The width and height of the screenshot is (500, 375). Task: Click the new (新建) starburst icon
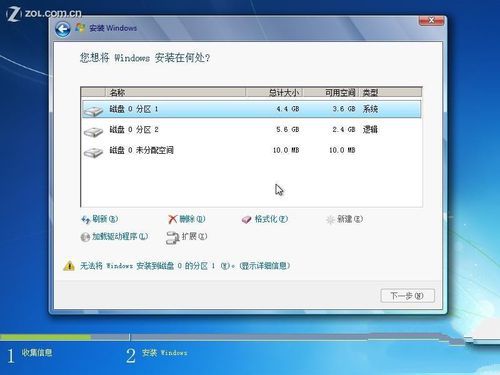(x=330, y=220)
